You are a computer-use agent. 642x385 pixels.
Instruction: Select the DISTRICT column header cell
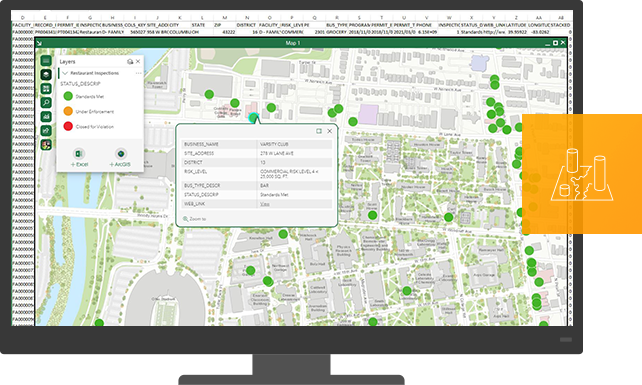246,25
